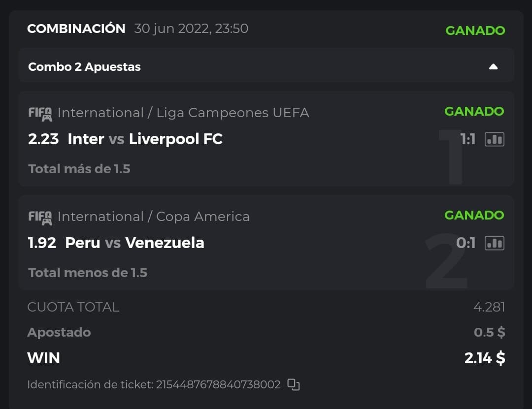Click FIFA icon beside Copa America
The image size is (532, 409).
coord(40,218)
